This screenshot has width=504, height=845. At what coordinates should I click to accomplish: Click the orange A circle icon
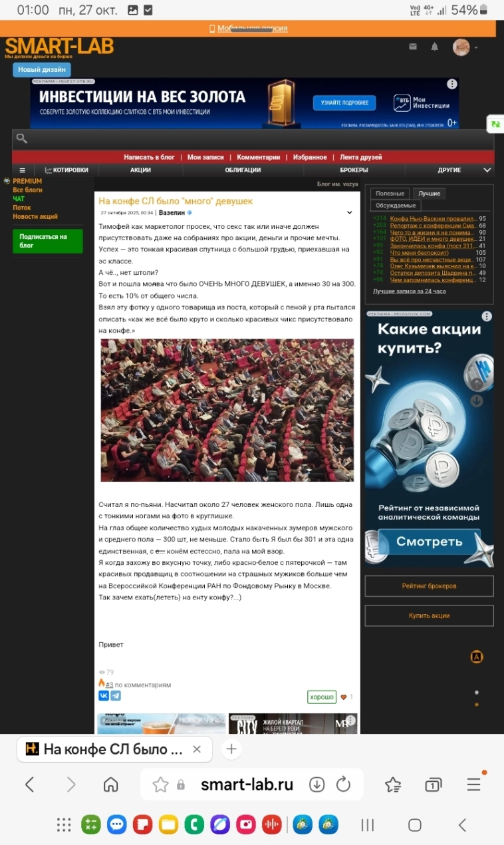477,657
